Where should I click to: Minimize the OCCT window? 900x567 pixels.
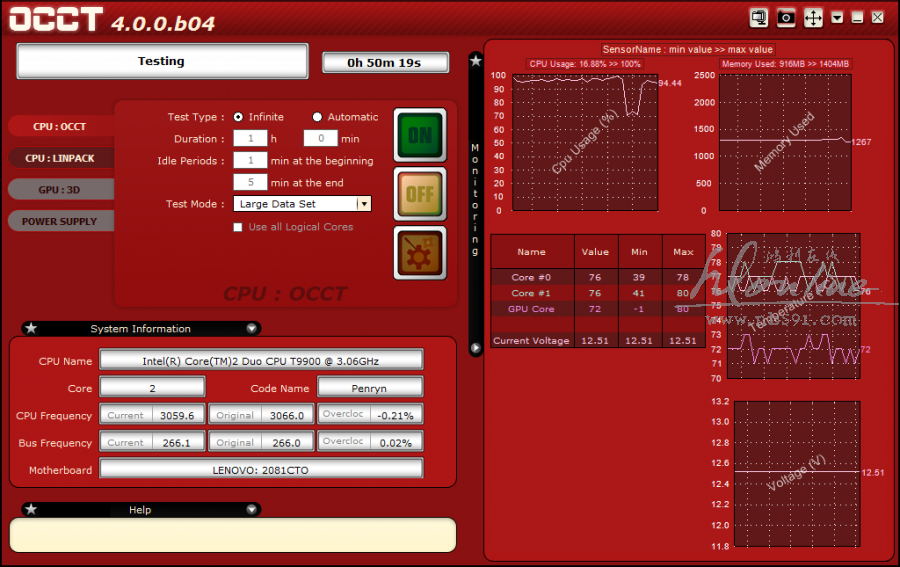[858, 18]
